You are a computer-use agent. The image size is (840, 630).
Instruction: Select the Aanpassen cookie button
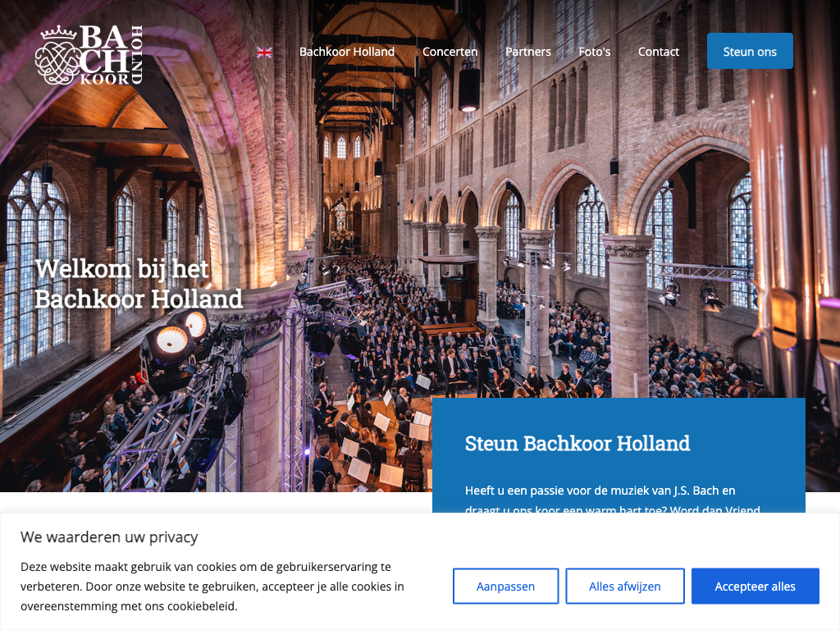click(505, 586)
